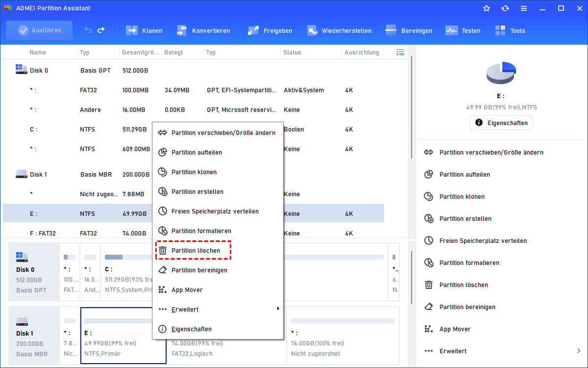Open the Tools toolbar menu

point(510,30)
